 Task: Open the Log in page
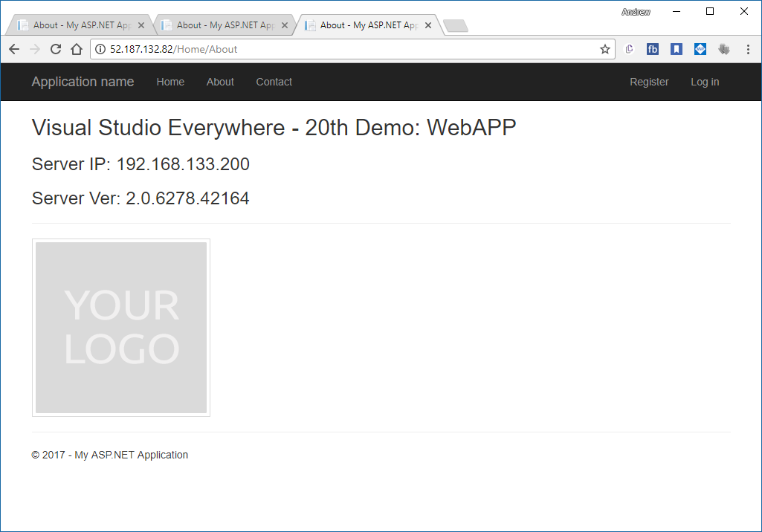click(x=704, y=82)
